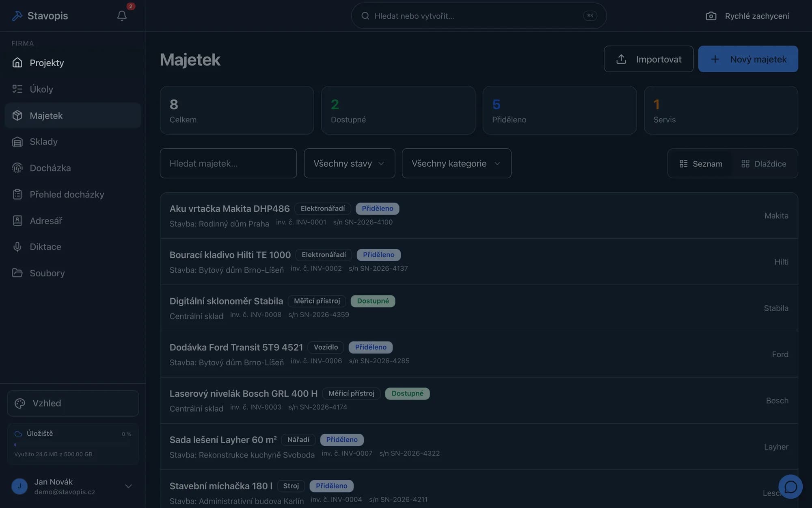Click Jan Novák's user avatar
The image size is (812, 508).
[x=19, y=486]
